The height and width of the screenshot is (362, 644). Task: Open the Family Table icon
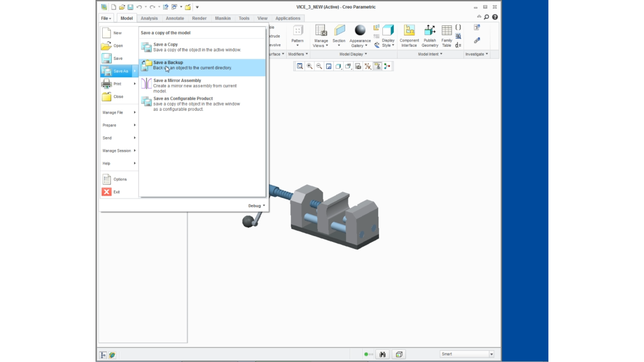[x=447, y=31]
